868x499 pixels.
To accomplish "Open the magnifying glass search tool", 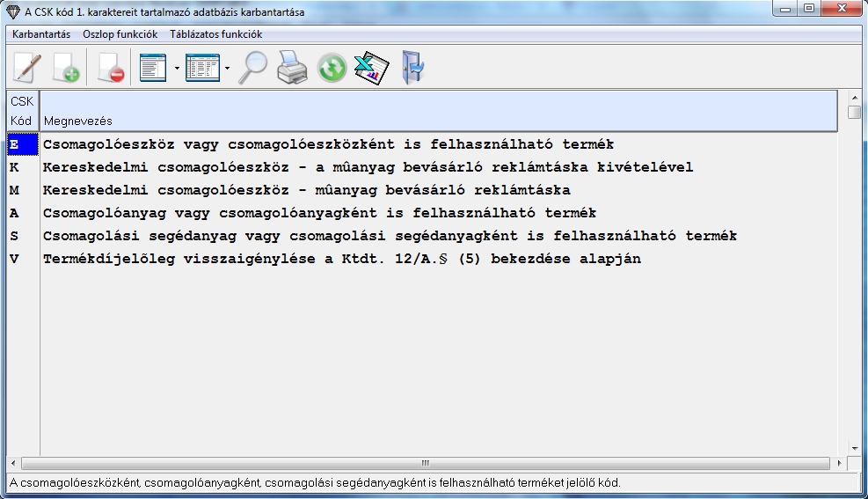I will (x=253, y=68).
